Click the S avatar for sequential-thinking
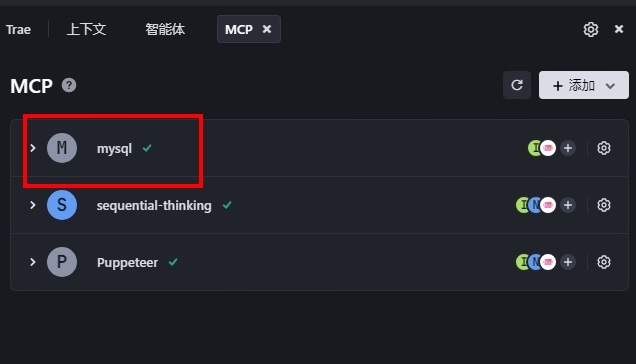Screen dimensions: 636x364 [62, 205]
